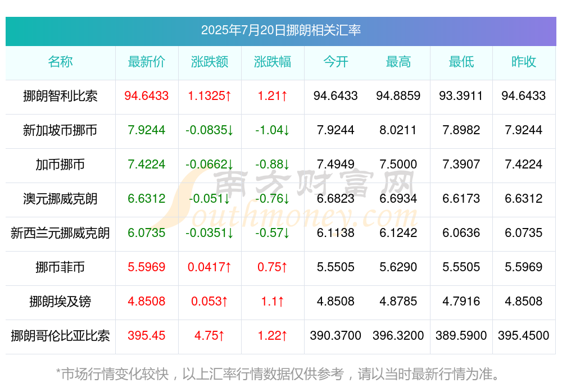Click the change amount 1.1325↑

tap(210, 96)
